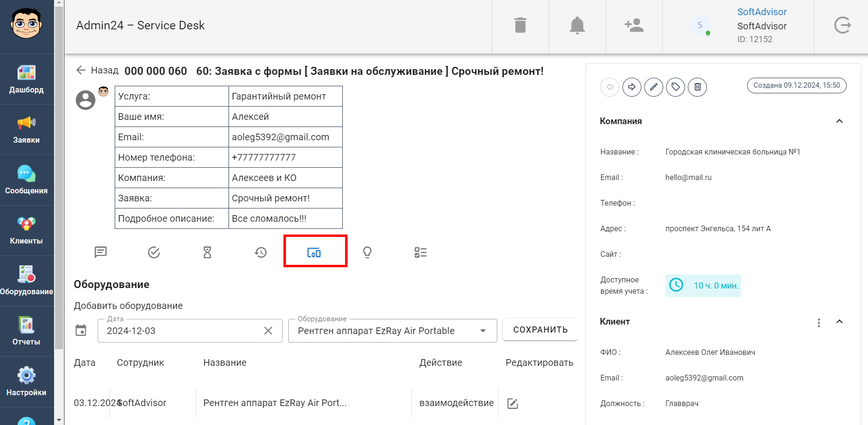Click the ticket author avatar icon
This screenshot has height=425, width=868.
[x=86, y=100]
